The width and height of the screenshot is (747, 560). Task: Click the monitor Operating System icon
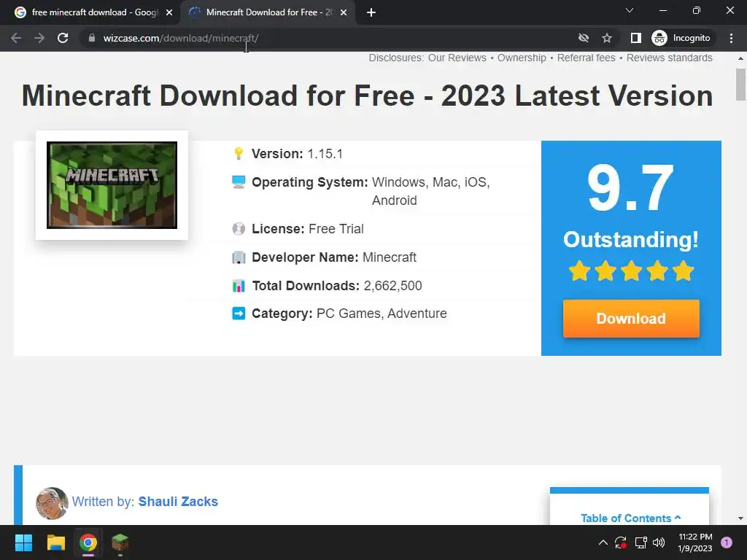pos(239,182)
